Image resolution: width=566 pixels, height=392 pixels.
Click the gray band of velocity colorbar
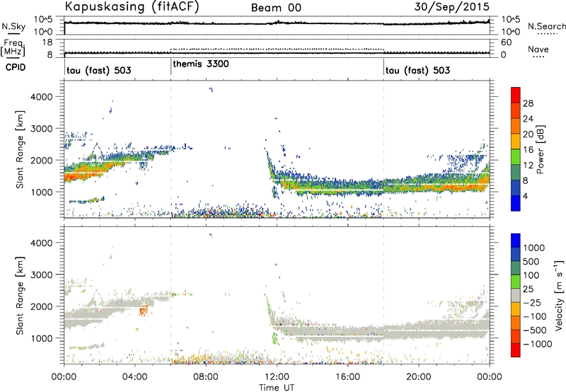pyautogui.click(x=516, y=296)
